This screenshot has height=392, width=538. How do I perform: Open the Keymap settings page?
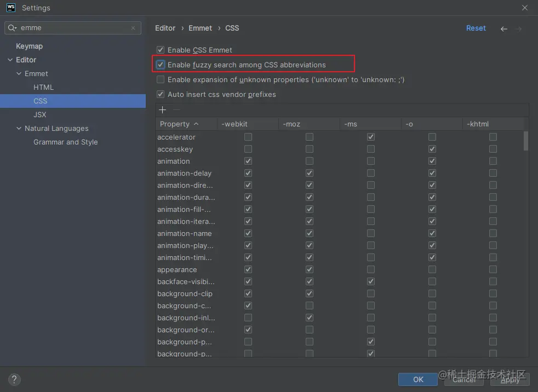(x=29, y=46)
